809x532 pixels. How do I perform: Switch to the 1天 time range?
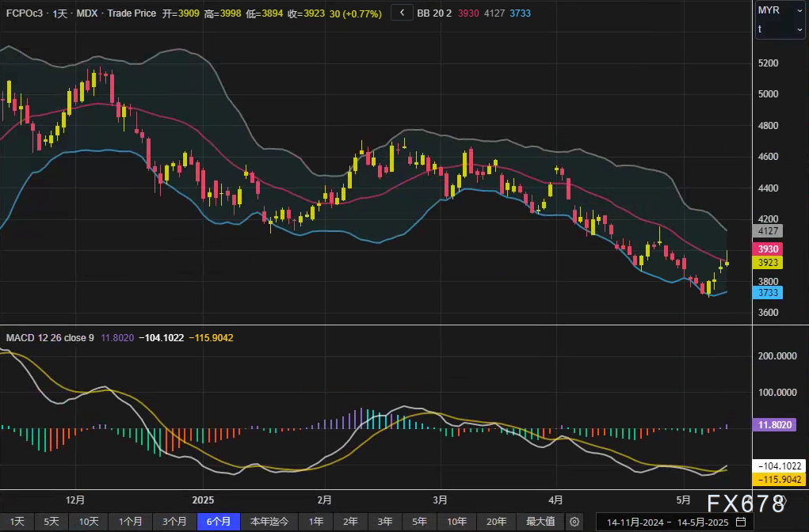click(x=17, y=522)
